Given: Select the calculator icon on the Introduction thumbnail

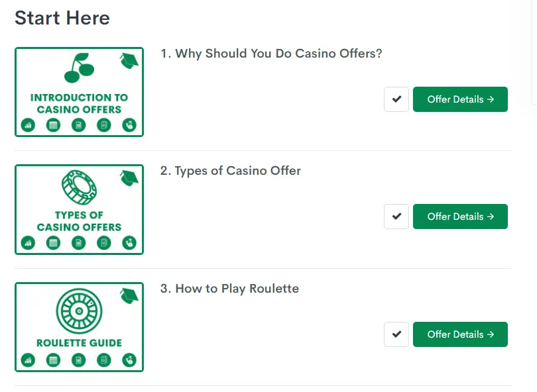Looking at the screenshot, I should coord(53,125).
